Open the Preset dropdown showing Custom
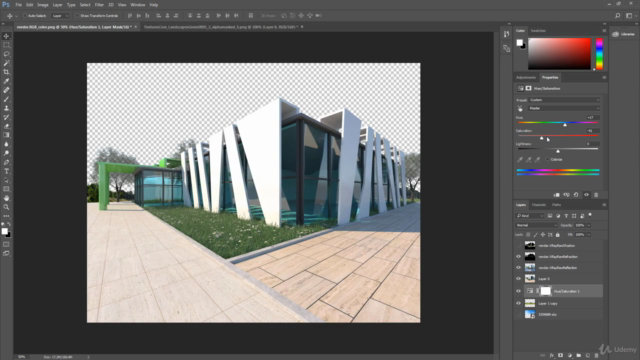This screenshot has width=640, height=360. pos(564,100)
